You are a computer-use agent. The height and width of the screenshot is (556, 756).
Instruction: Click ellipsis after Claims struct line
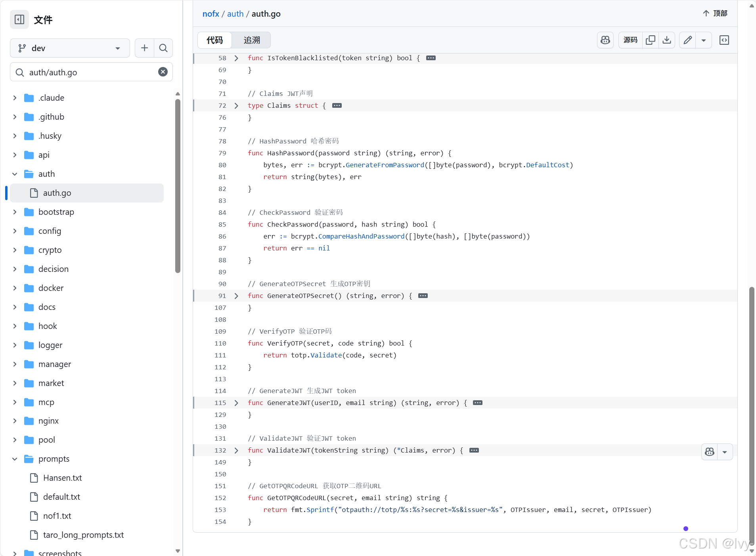337,105
